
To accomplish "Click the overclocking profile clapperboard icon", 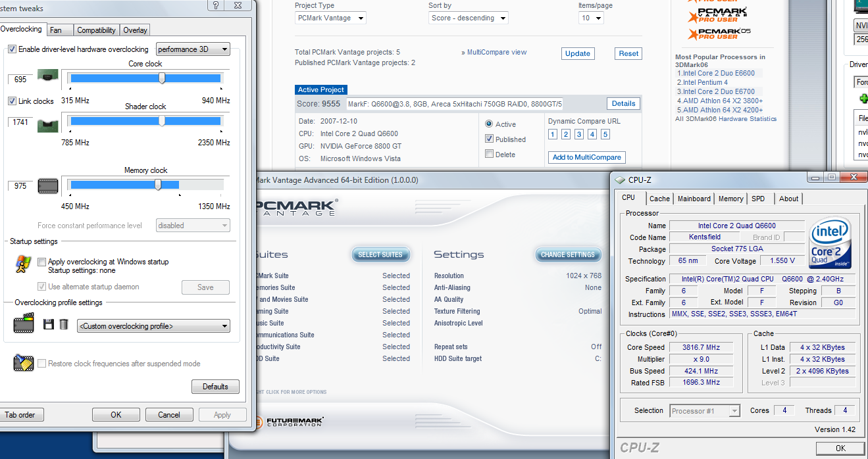I will coord(24,324).
